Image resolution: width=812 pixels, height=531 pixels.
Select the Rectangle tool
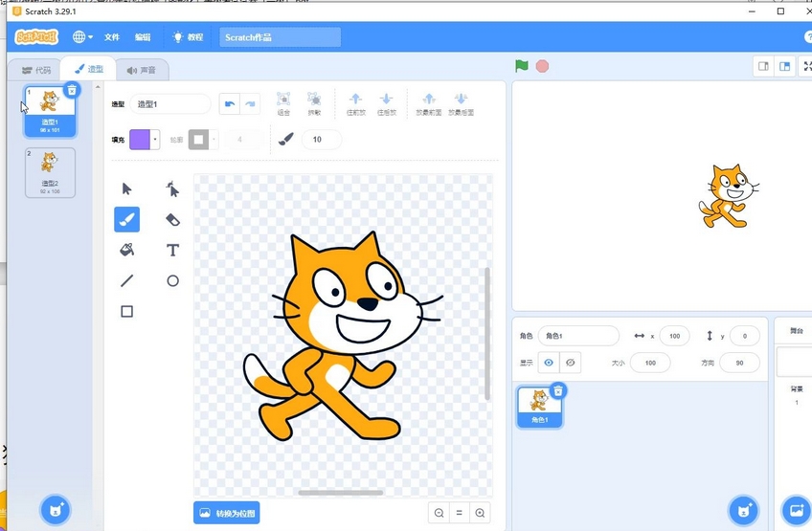pos(126,311)
